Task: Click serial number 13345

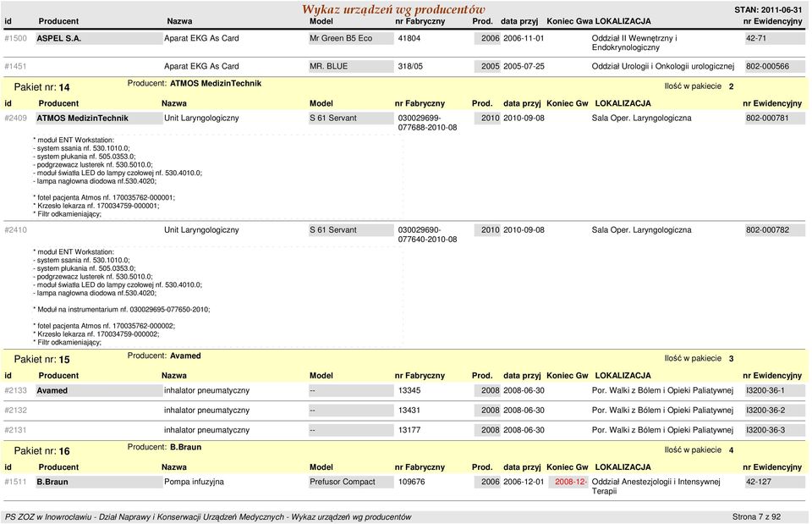Action: pyautogui.click(x=409, y=391)
